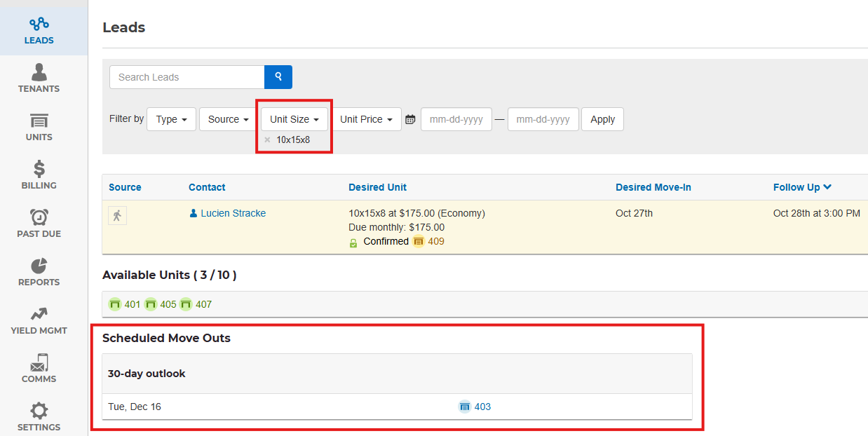Go to Tenants in sidebar
868x436 pixels.
(x=39, y=78)
